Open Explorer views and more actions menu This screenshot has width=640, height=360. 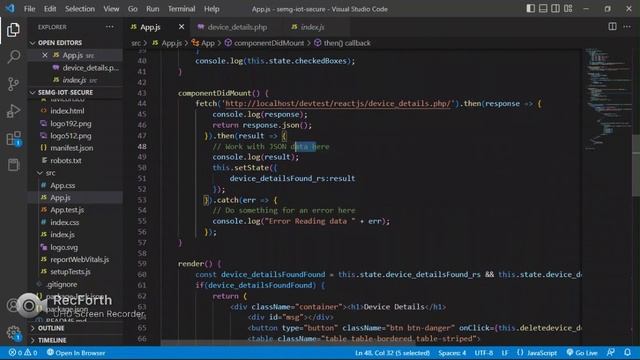pos(110,27)
